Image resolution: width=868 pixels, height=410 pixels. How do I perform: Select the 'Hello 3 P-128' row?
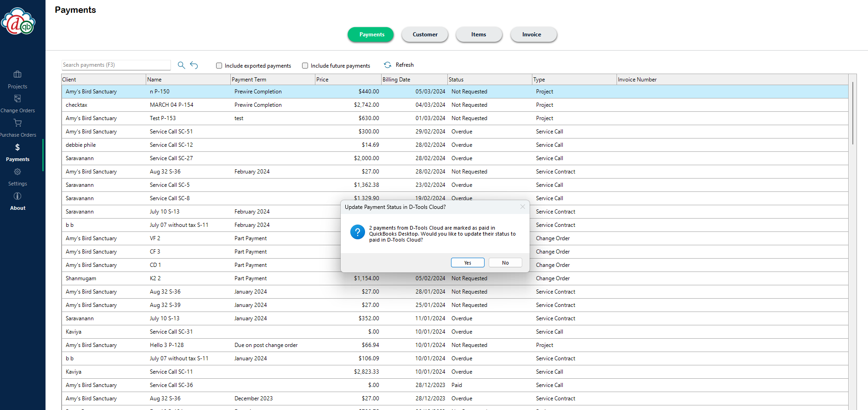(455, 345)
